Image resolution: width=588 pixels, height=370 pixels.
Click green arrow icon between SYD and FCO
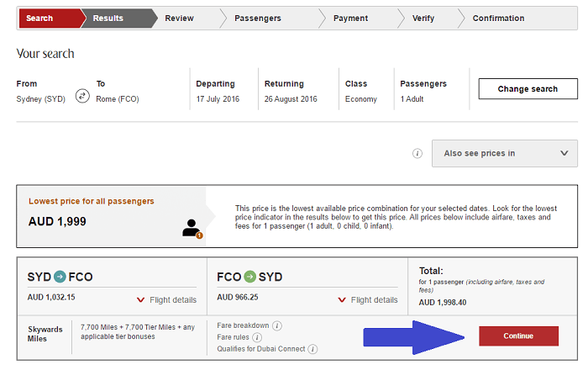pos(59,276)
